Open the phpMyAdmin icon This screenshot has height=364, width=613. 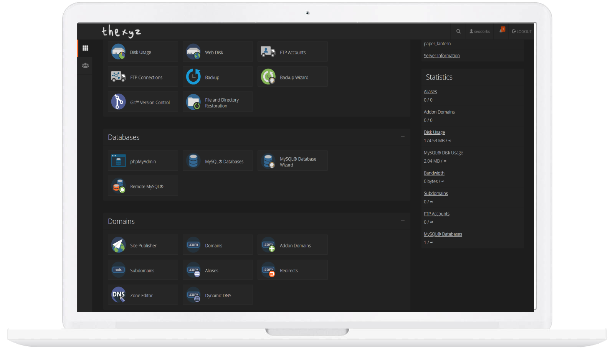119,161
